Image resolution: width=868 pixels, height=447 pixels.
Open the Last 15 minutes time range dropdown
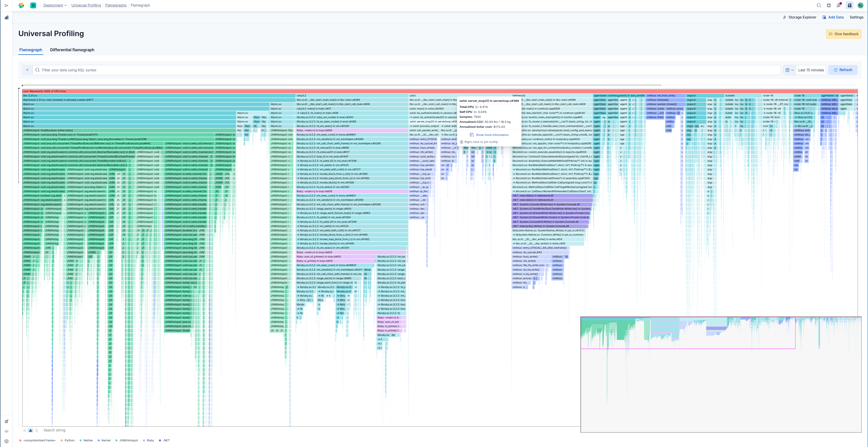coord(811,70)
